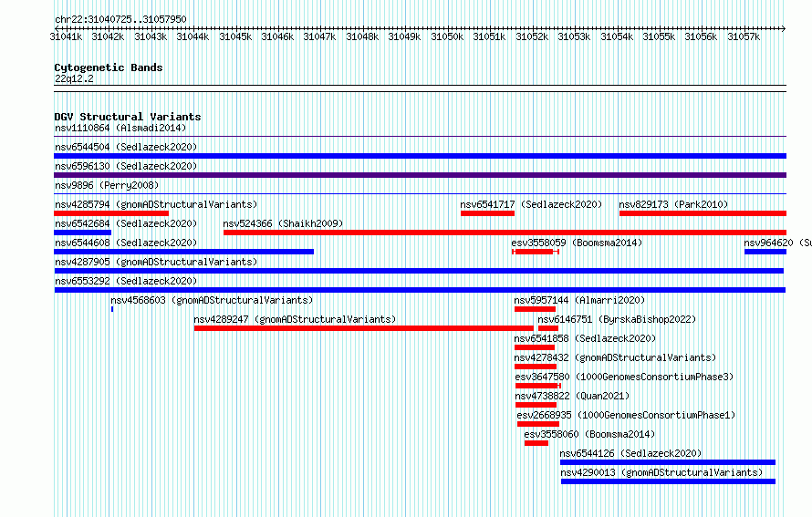812x517 pixels.
Task: Open nsv4568603 (gnomADStructuralVariants) label
Action: 212,300
